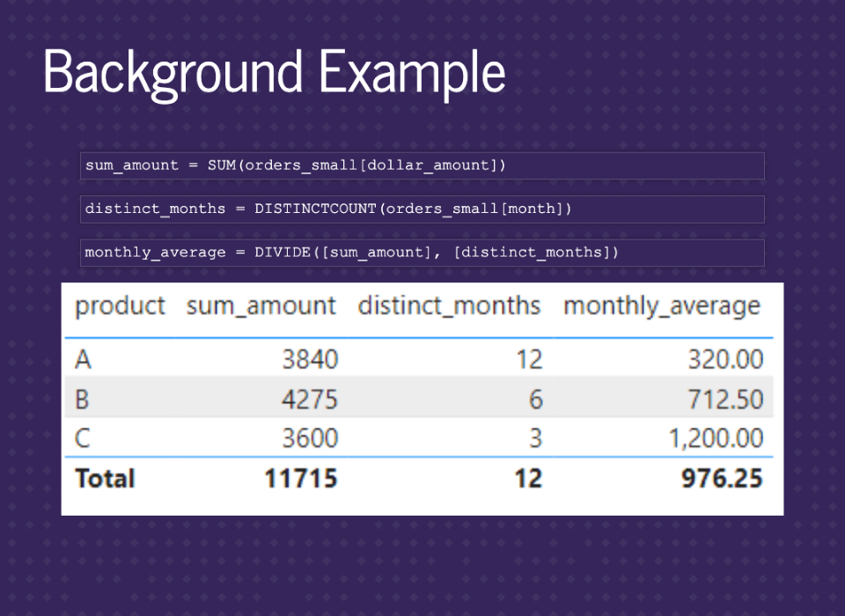Select the monthly_average DIVIDE formula box
This screenshot has width=845, height=616.
(x=422, y=253)
